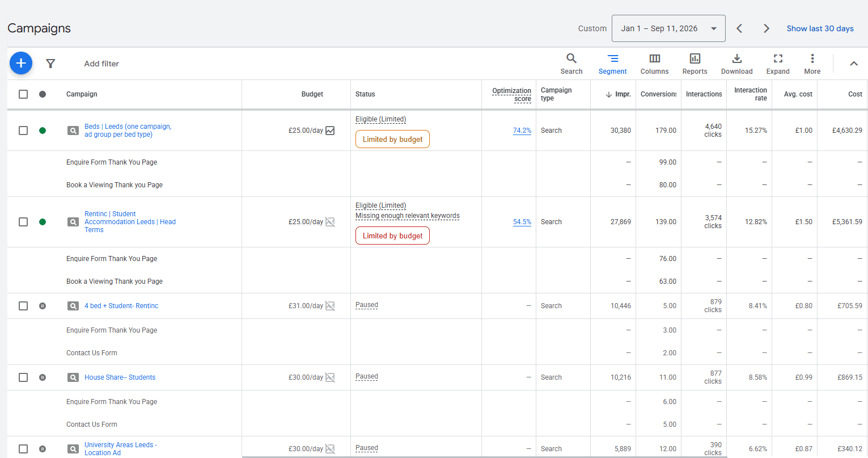Click the Add filter input field
The height and width of the screenshot is (458, 868).
(x=101, y=64)
